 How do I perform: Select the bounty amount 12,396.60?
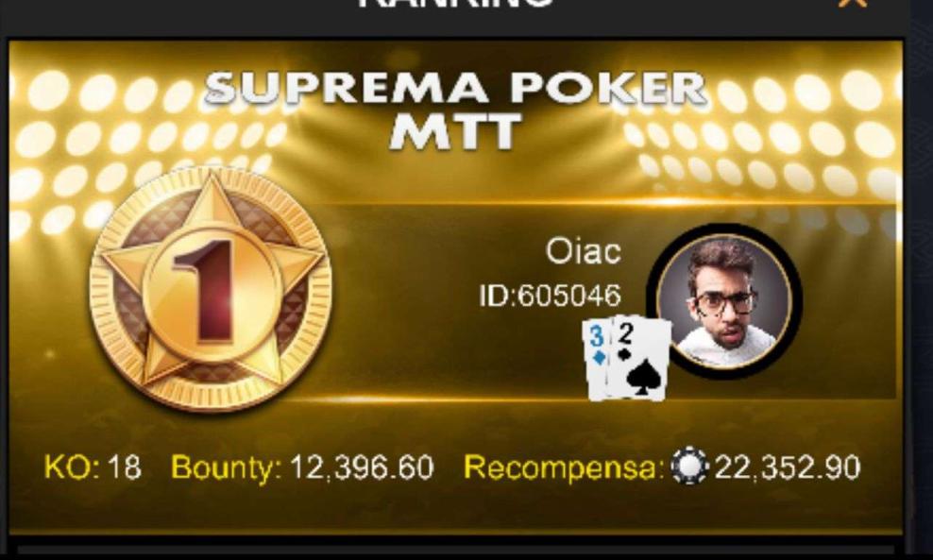(361, 468)
